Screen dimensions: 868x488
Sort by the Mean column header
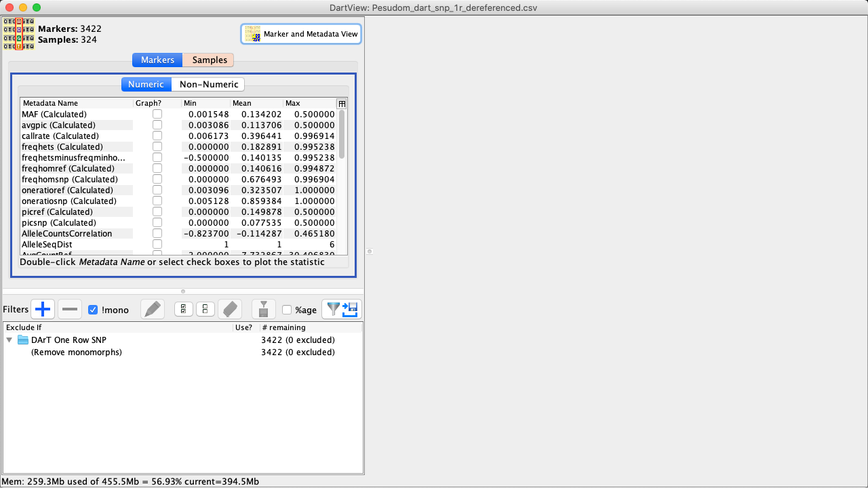pyautogui.click(x=257, y=103)
